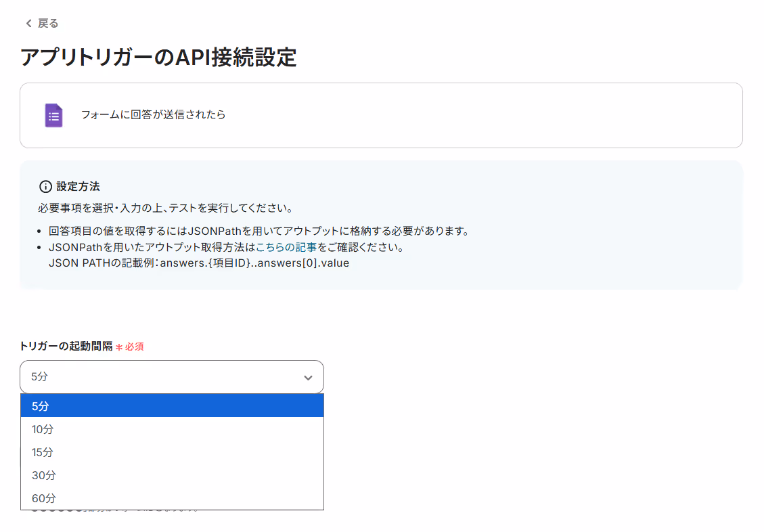This screenshot has width=764, height=532.
Task: Click 回答項目の値を取得するには bullet text
Action: coord(259,231)
